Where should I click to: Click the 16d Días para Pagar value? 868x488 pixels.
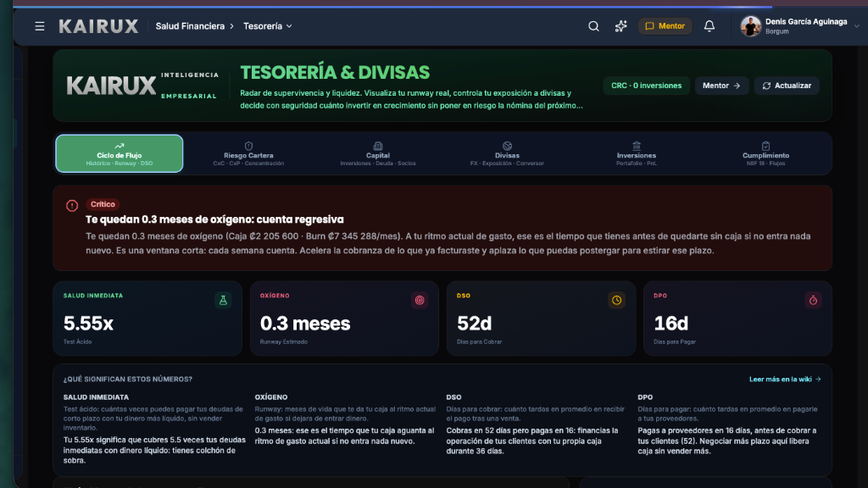pyautogui.click(x=671, y=323)
